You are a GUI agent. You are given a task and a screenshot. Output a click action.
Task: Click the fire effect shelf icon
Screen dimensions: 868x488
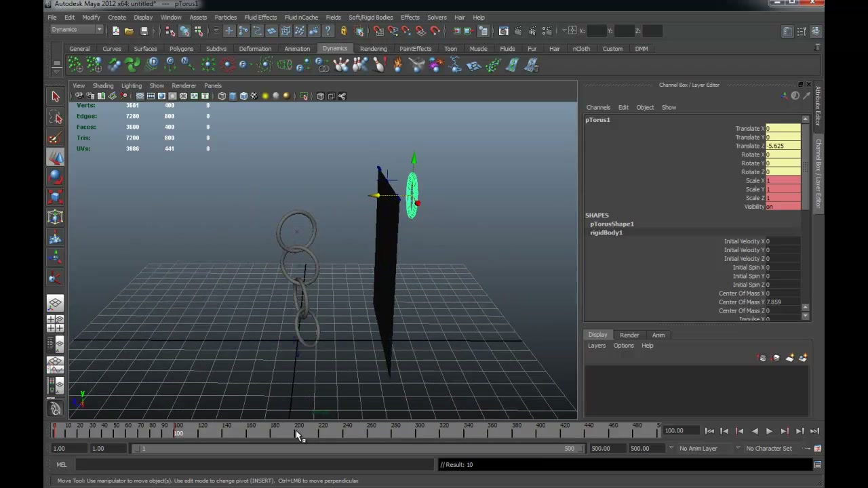coord(398,65)
